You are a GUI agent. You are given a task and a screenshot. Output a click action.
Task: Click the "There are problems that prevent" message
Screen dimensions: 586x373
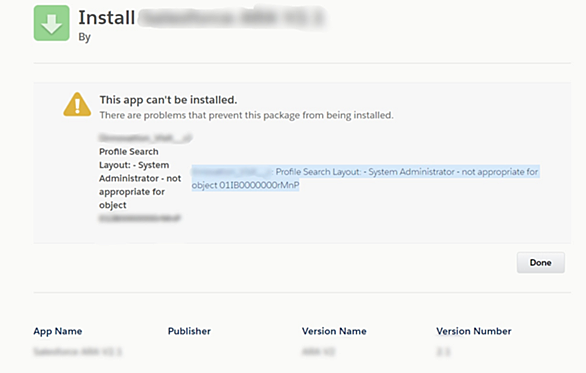246,115
